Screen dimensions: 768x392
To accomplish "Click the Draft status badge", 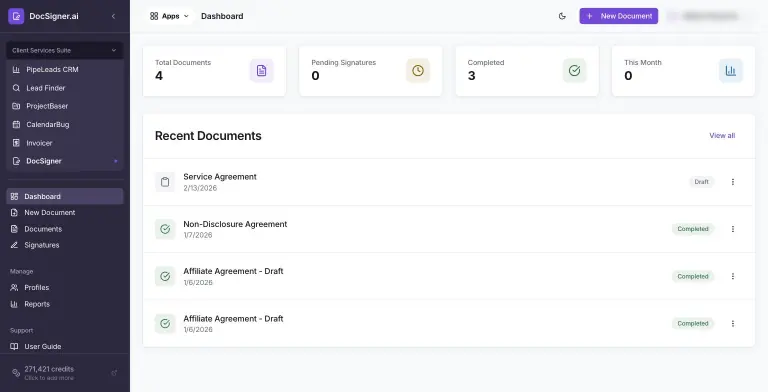I will 701,182.
